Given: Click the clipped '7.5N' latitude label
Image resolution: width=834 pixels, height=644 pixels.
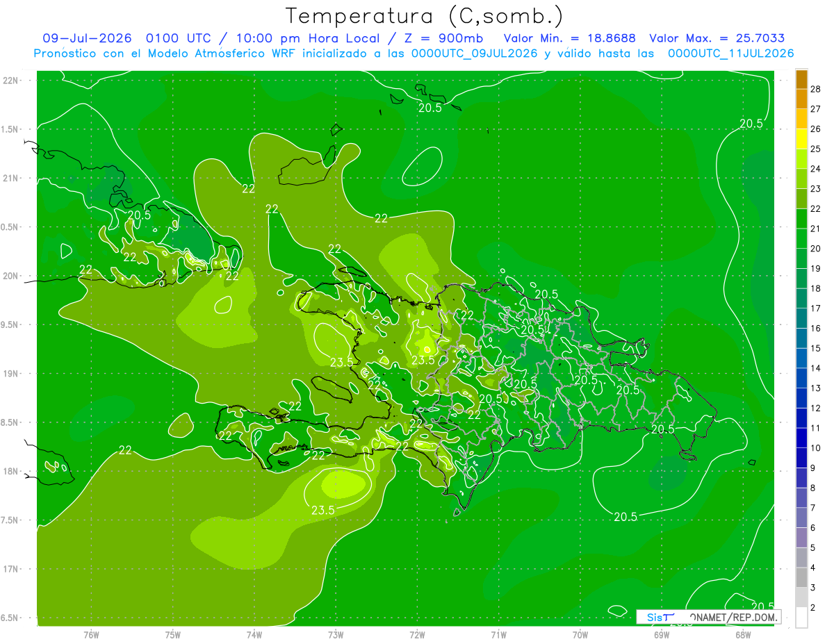Looking at the screenshot, I should tap(10, 520).
